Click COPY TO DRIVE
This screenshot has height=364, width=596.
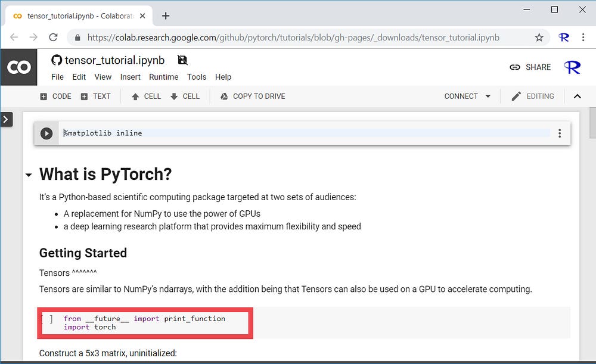click(x=253, y=97)
